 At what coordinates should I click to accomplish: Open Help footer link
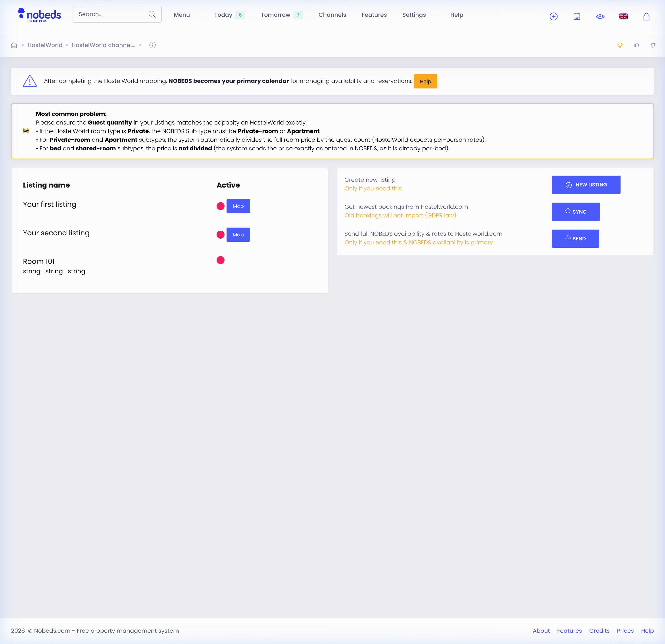click(647, 631)
